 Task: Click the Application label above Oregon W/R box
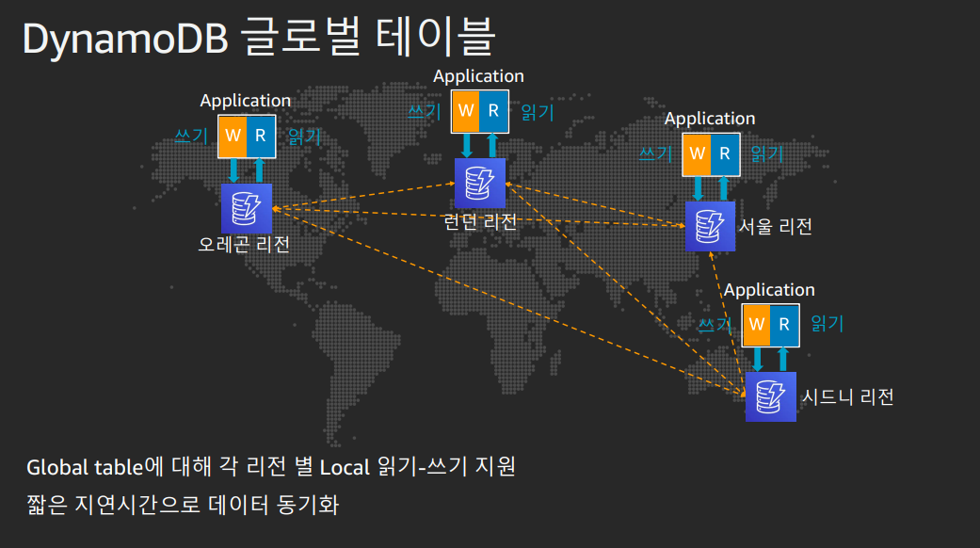click(x=245, y=101)
